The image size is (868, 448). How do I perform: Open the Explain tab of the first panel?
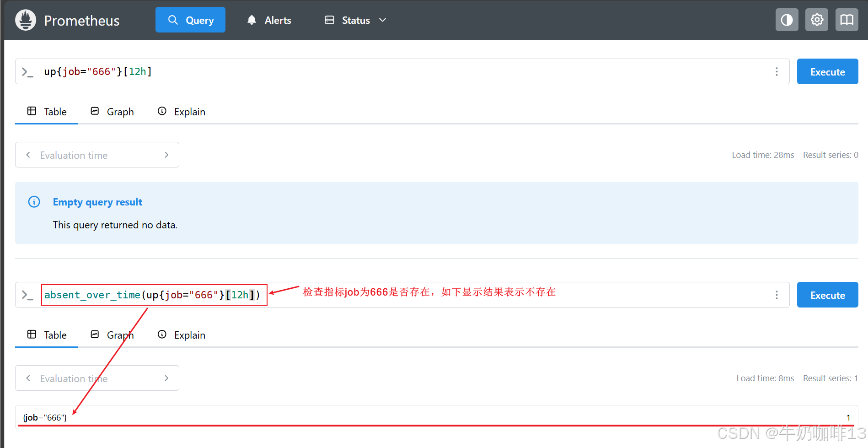(x=182, y=112)
